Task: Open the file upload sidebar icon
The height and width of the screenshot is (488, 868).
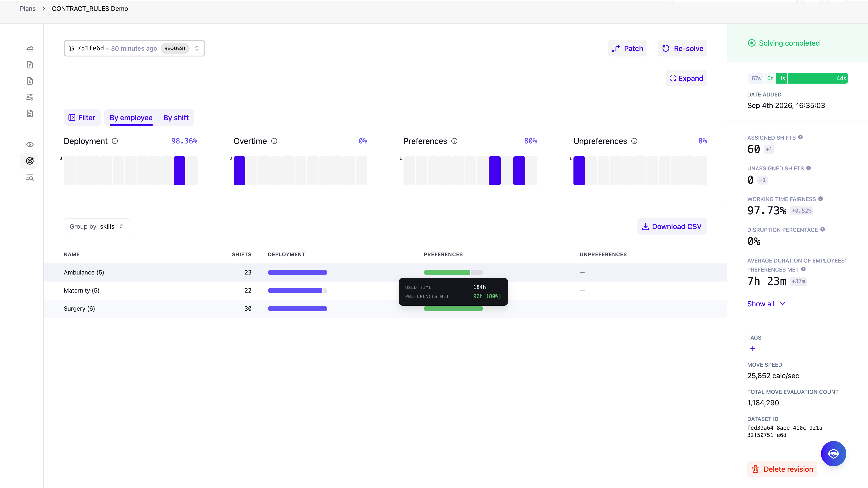Action: (x=30, y=65)
